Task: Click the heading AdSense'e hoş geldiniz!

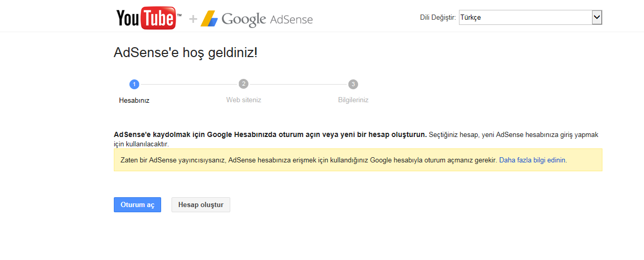Action: point(186,52)
